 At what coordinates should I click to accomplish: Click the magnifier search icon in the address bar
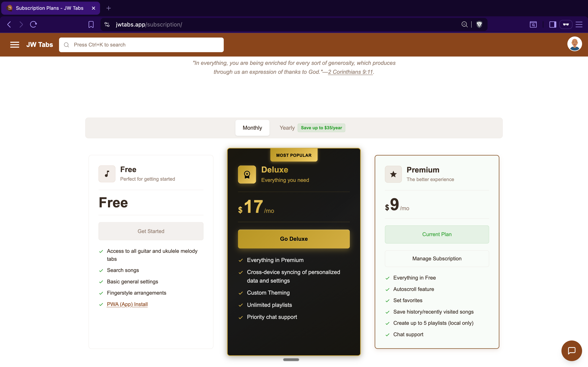(464, 24)
